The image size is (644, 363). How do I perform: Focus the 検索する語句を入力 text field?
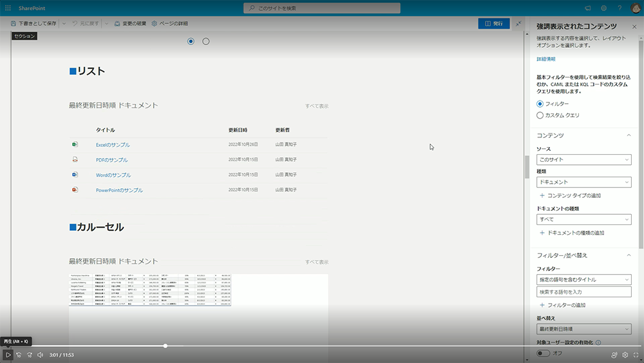[583, 292]
